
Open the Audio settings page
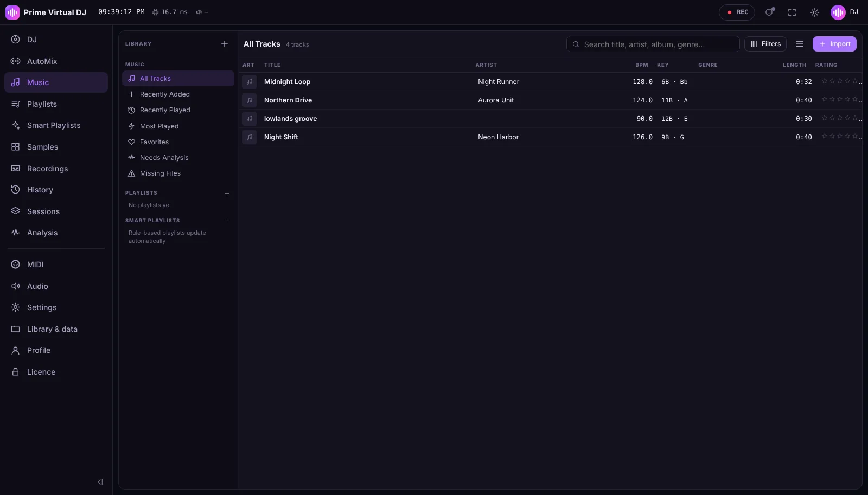pyautogui.click(x=56, y=286)
